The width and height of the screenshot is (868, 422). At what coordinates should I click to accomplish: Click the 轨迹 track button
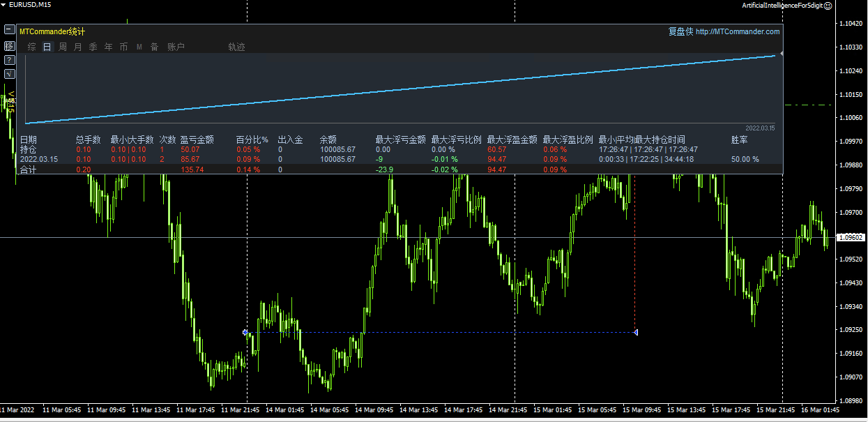tap(236, 47)
